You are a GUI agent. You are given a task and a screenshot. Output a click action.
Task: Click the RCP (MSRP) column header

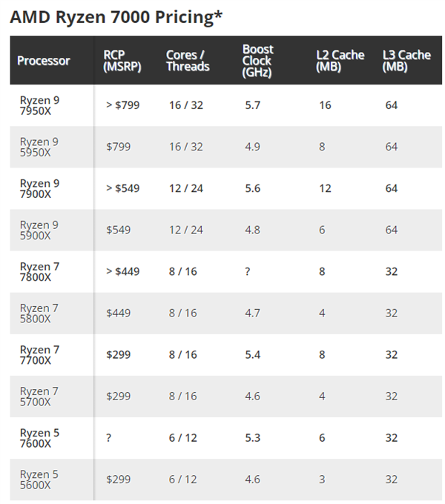[120, 61]
